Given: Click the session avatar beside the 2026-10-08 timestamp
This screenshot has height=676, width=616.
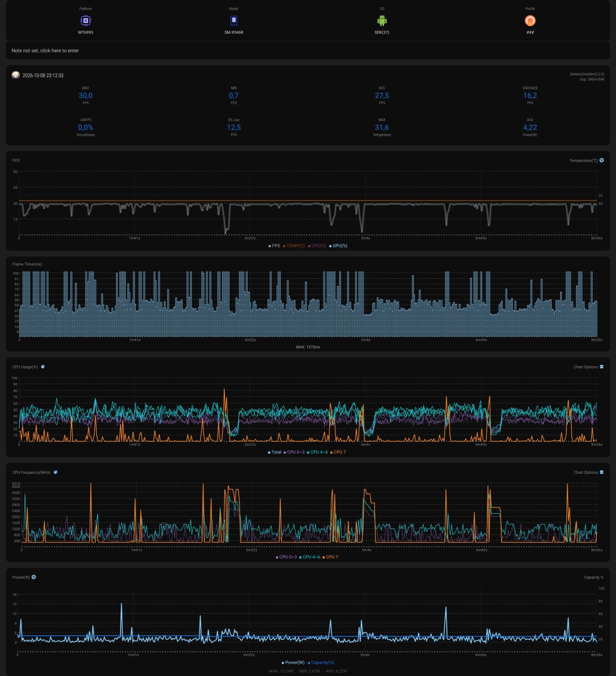Looking at the screenshot, I should click(x=16, y=75).
